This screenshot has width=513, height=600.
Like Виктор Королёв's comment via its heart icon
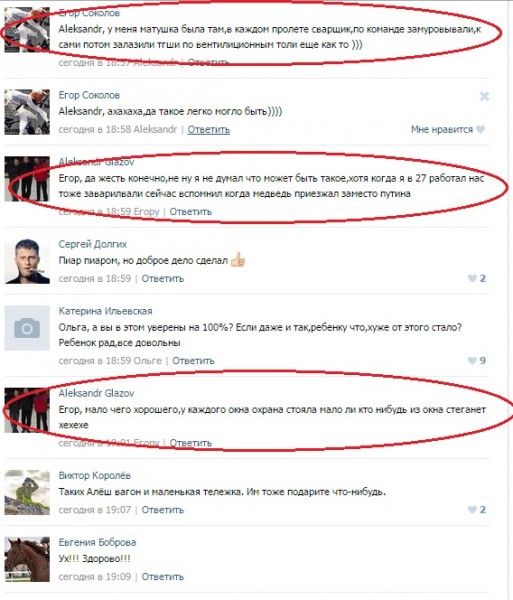(x=472, y=510)
